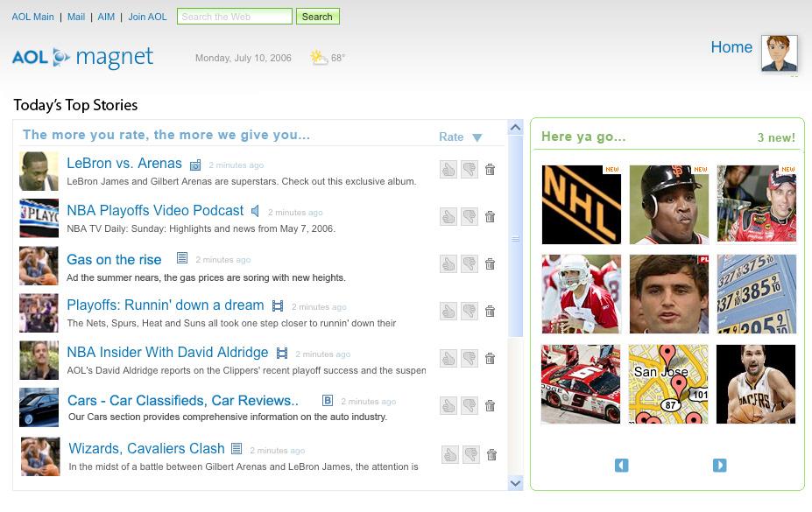The width and height of the screenshot is (812, 512).
Task: Open the racing driver in red cap thumbnail
Action: pyautogui.click(x=757, y=204)
